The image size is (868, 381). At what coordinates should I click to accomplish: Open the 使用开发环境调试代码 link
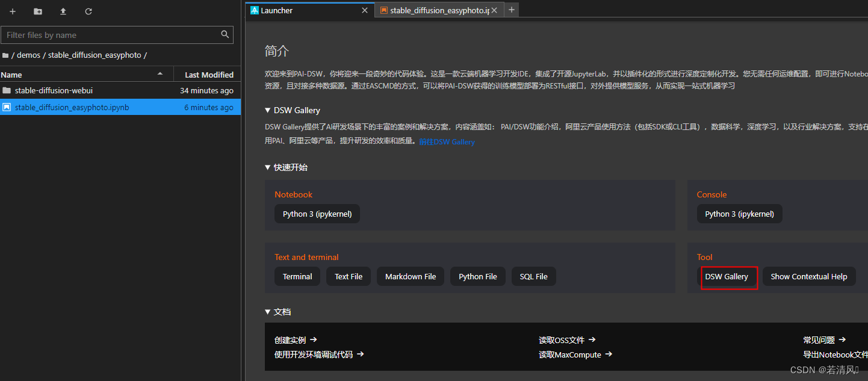point(319,355)
